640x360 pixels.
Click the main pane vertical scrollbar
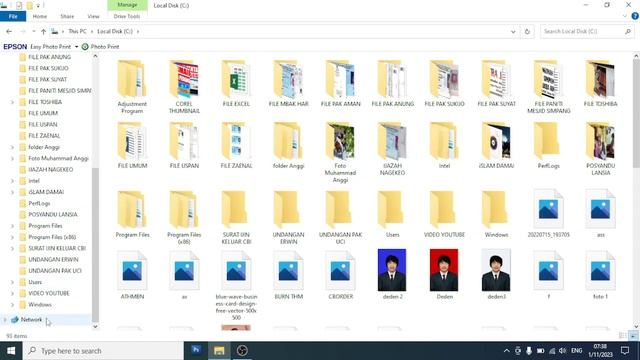(636, 114)
